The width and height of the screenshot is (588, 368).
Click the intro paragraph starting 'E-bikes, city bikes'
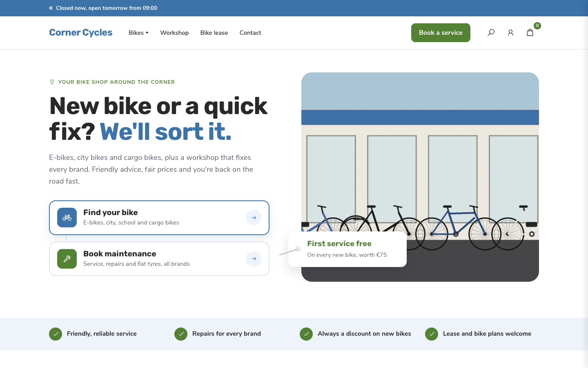(151, 169)
